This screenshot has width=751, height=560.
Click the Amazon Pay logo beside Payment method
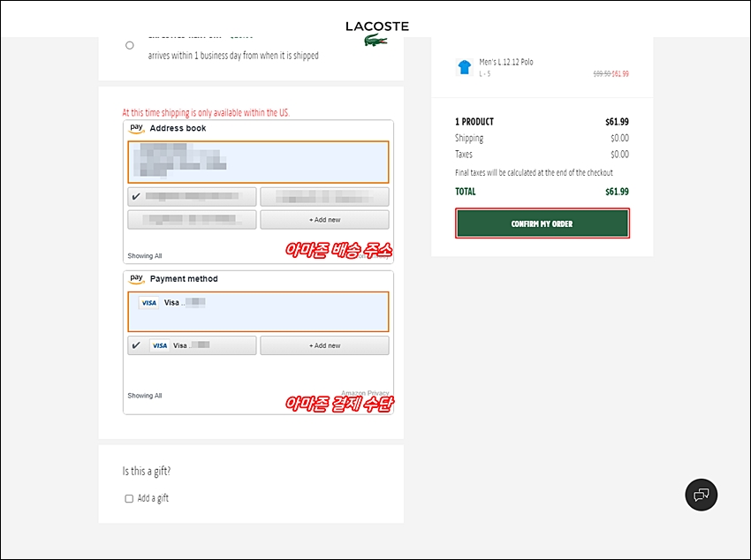tap(136, 278)
